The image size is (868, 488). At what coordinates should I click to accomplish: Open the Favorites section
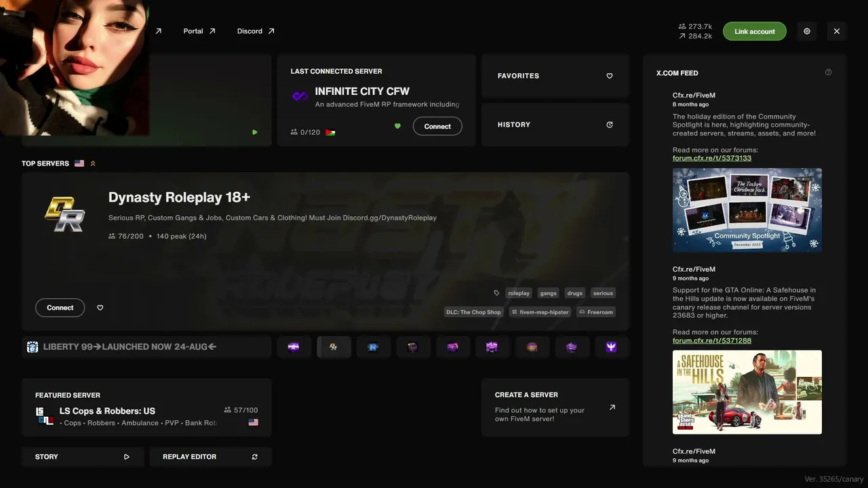point(555,76)
